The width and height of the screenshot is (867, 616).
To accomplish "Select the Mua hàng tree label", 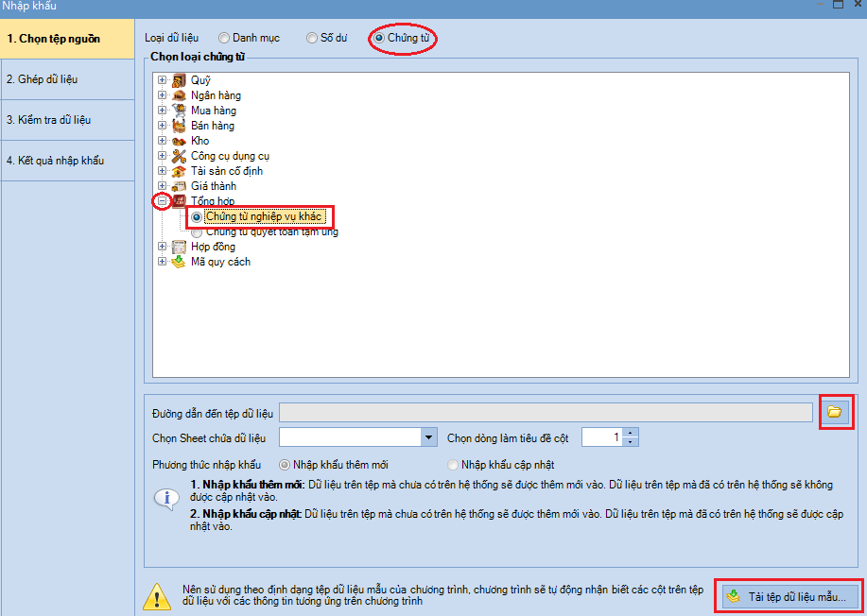I will pyautogui.click(x=214, y=111).
